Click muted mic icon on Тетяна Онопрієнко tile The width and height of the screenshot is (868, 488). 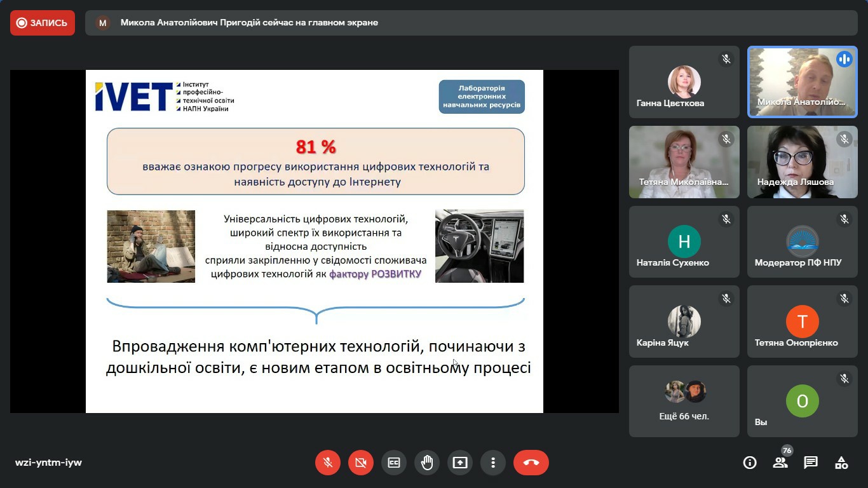[844, 299]
